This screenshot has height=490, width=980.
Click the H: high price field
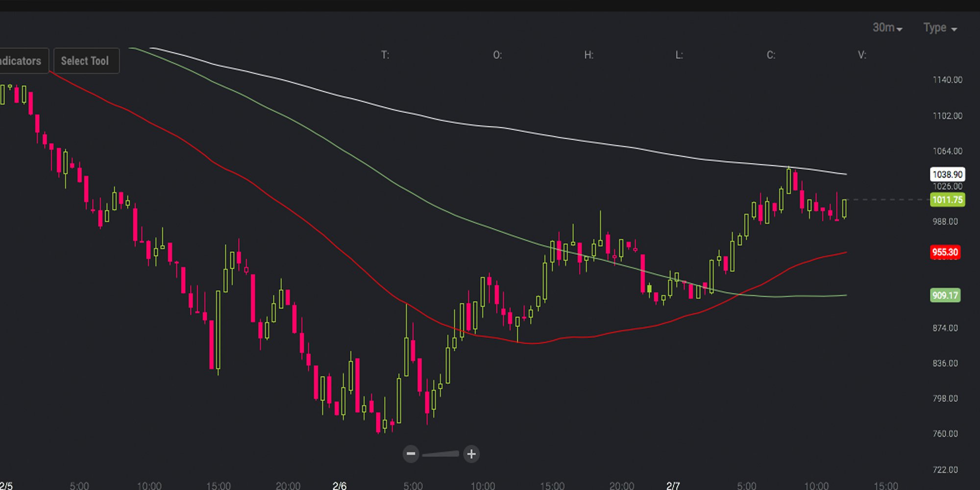(588, 55)
